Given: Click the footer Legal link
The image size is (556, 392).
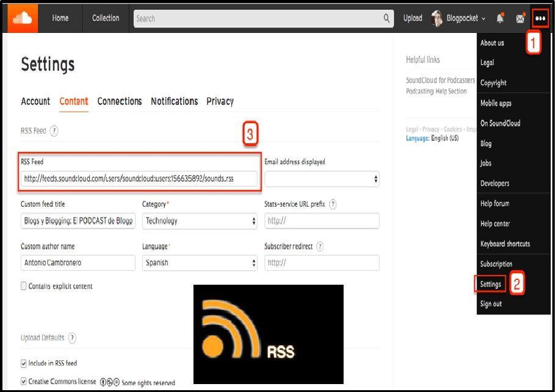Looking at the screenshot, I should tap(412, 129).
